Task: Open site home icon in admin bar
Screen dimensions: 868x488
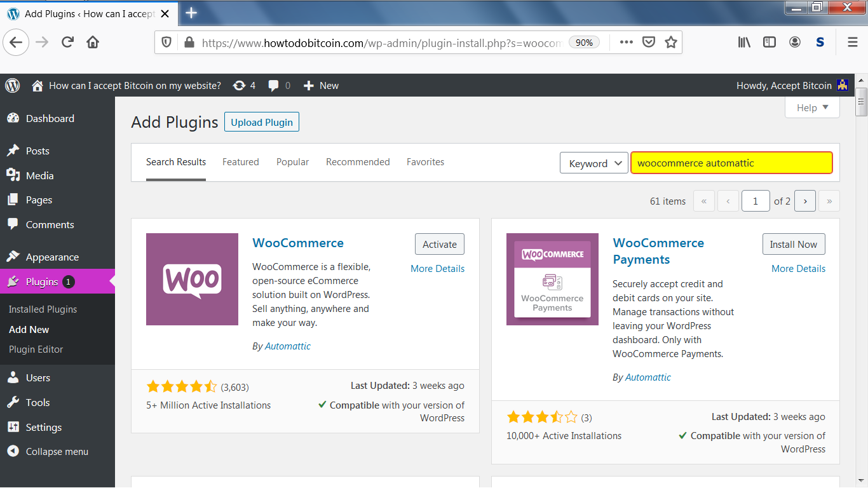Action: tap(37, 86)
